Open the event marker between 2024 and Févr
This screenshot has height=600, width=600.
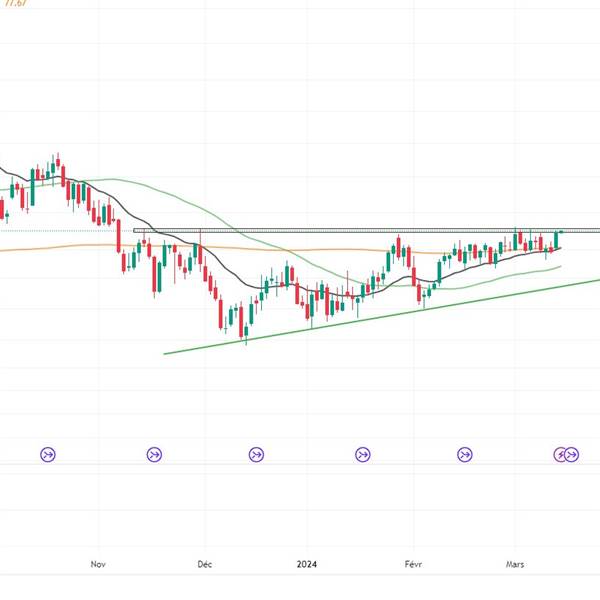click(x=362, y=455)
